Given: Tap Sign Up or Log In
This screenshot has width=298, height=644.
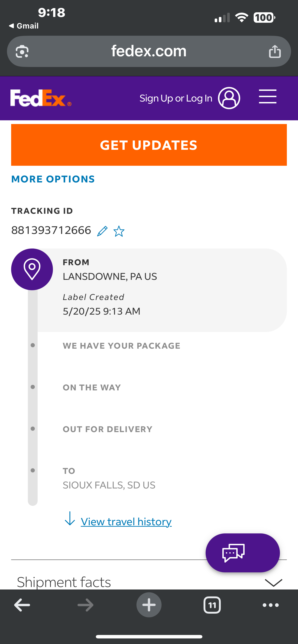Looking at the screenshot, I should [176, 98].
